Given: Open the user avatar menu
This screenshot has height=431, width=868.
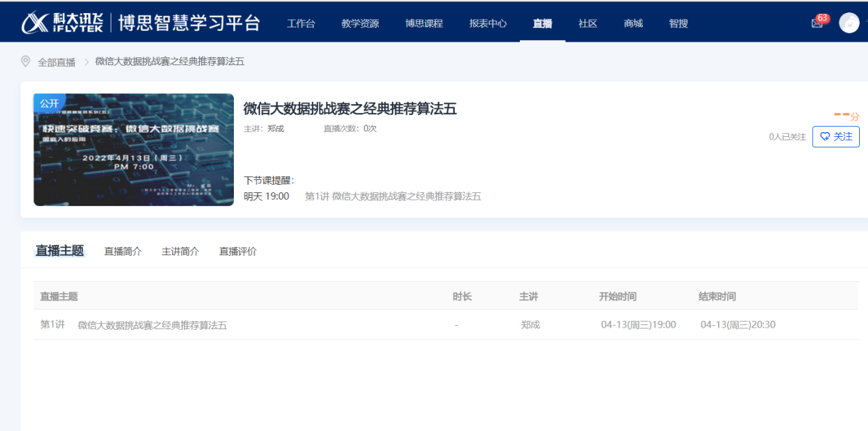Looking at the screenshot, I should (849, 23).
